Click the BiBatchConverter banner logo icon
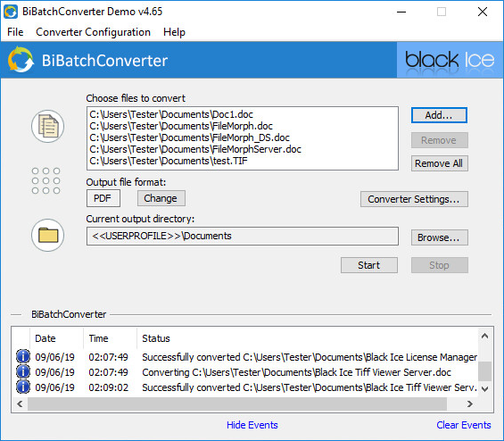 click(21, 60)
